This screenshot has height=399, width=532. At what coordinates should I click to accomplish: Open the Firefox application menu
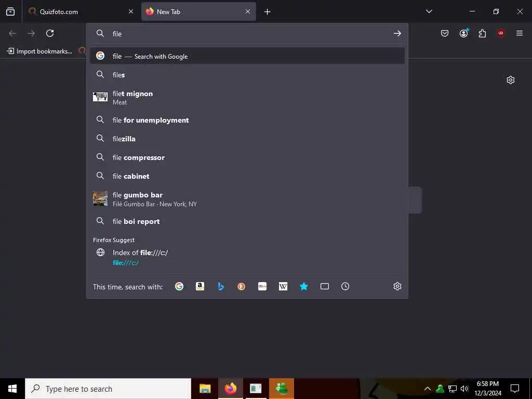coord(520,33)
